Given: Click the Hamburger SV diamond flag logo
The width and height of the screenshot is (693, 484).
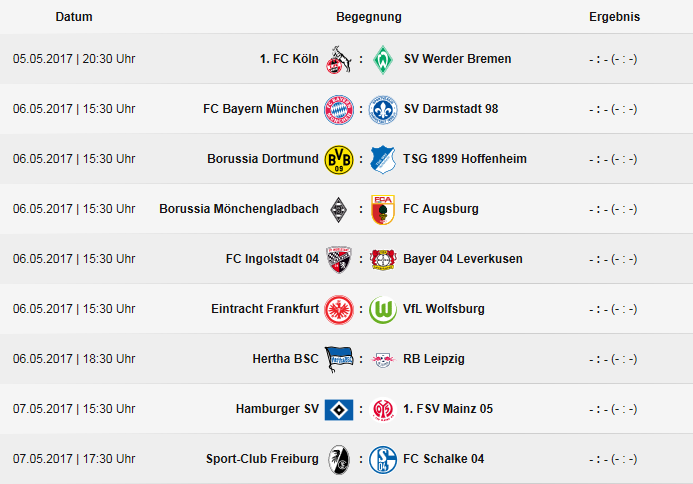Looking at the screenshot, I should (339, 409).
